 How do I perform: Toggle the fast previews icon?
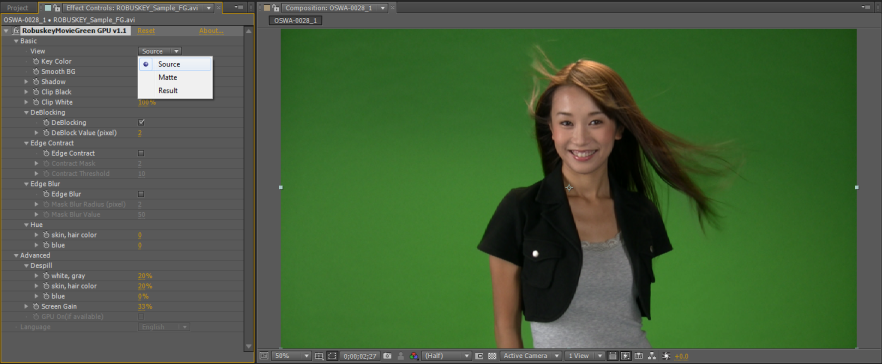[x=626, y=356]
